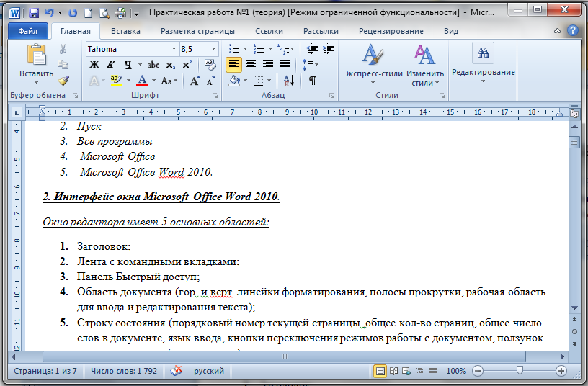
Task: Cut selection with the scissors icon
Action: [x=63, y=49]
